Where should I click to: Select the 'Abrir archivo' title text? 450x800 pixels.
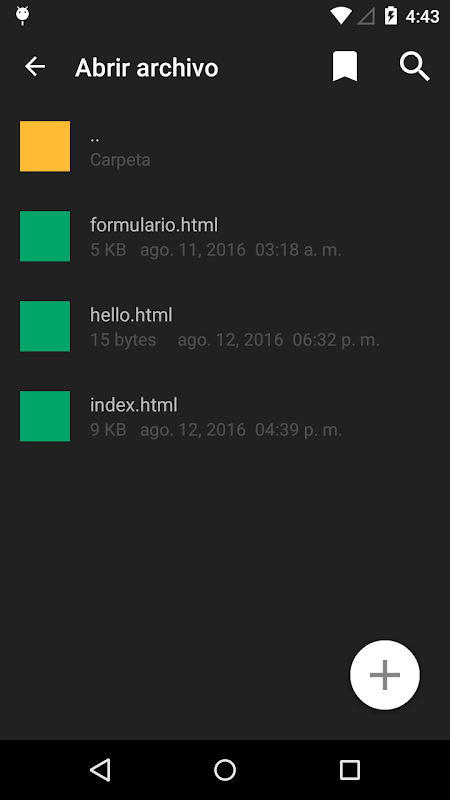147,67
